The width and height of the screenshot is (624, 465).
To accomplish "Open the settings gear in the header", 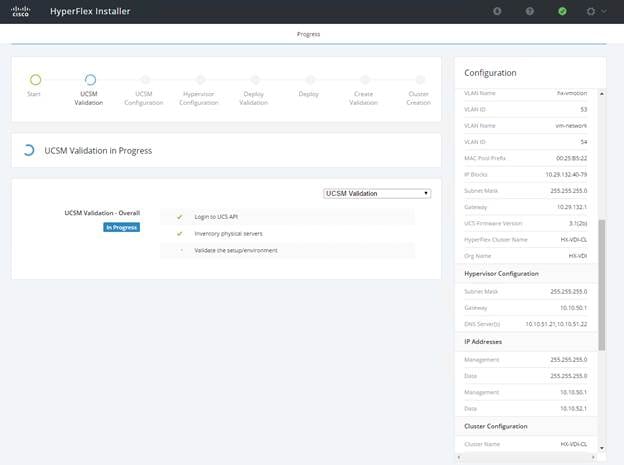I will tap(591, 11).
